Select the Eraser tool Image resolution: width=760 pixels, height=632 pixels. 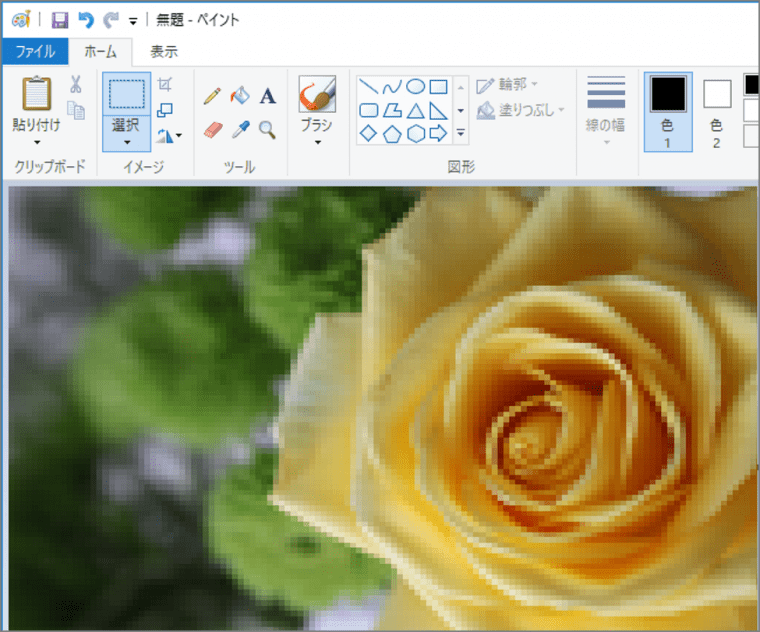(213, 130)
